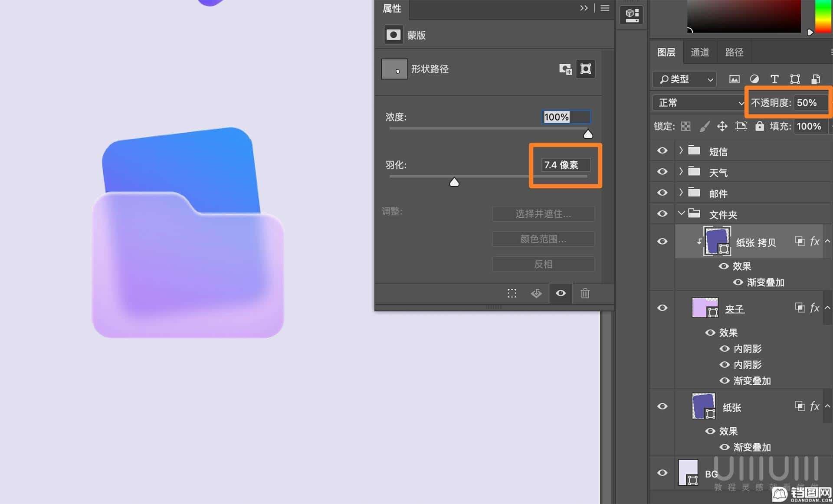Collapse effects on 夹子 layer

click(x=827, y=308)
